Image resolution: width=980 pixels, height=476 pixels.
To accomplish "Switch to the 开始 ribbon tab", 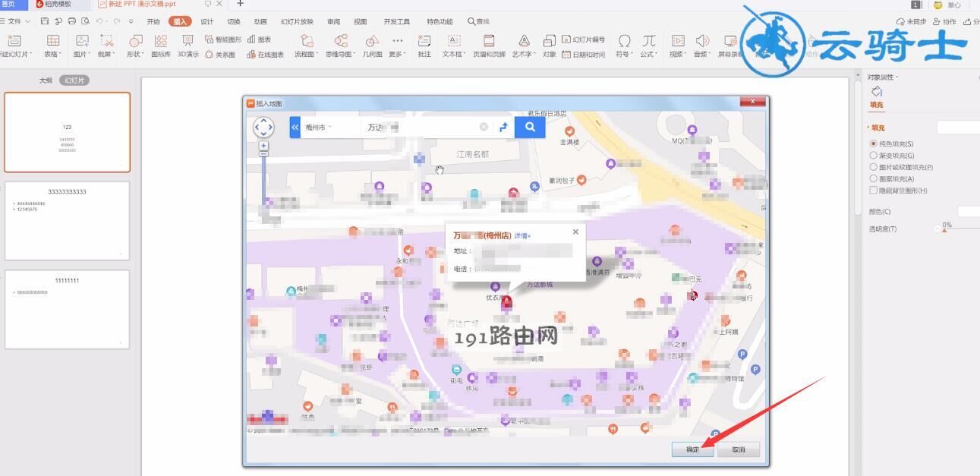I will (x=153, y=21).
